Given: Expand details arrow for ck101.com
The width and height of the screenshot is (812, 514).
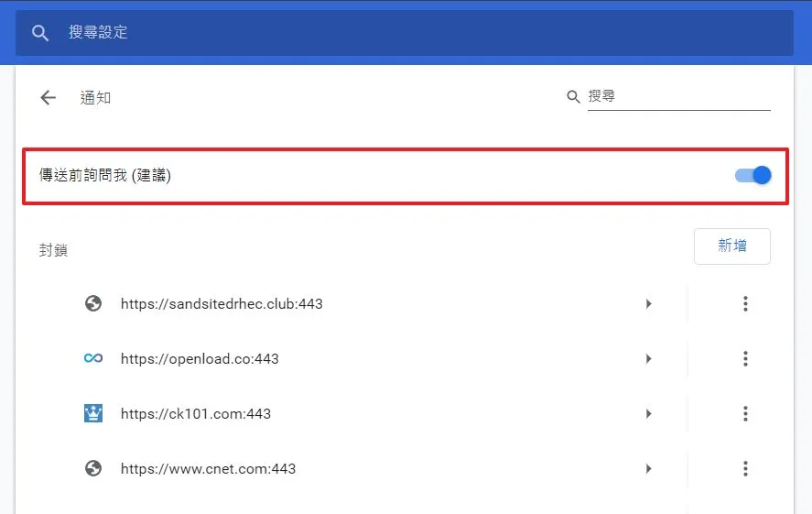Looking at the screenshot, I should click(648, 413).
